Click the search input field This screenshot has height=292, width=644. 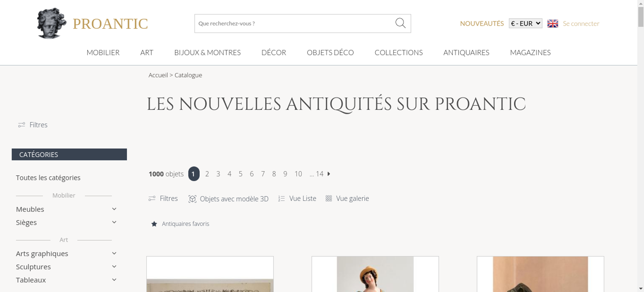(295, 23)
